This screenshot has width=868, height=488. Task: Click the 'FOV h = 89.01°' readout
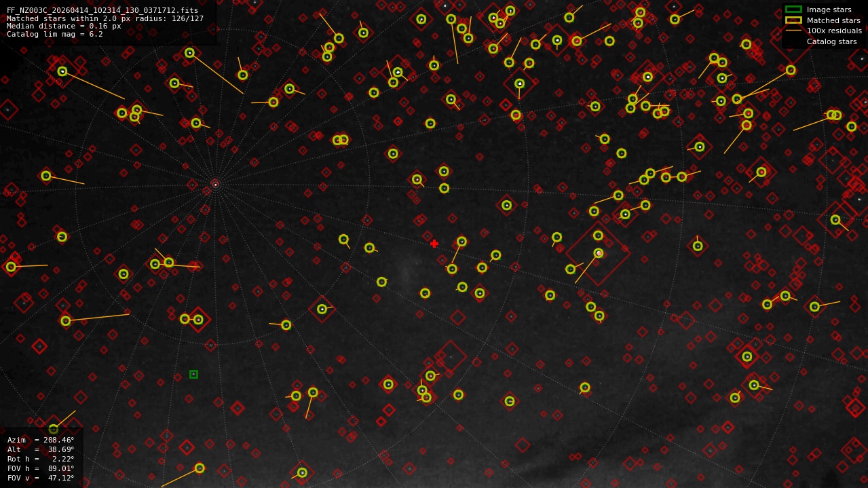pyautogui.click(x=41, y=468)
